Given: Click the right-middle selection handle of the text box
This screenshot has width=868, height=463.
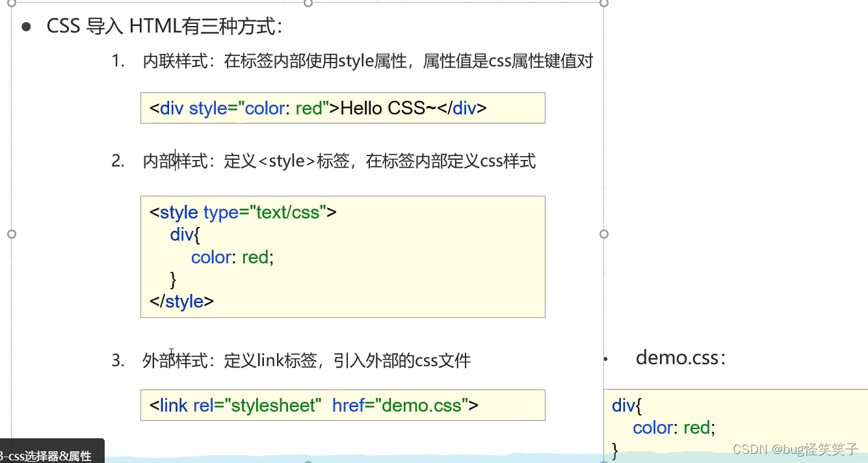Looking at the screenshot, I should pyautogui.click(x=604, y=233).
